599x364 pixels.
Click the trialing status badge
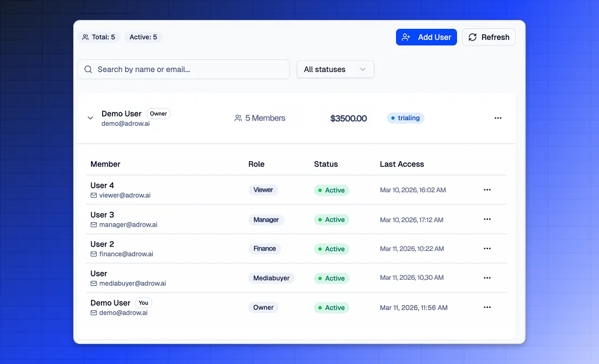tap(405, 118)
